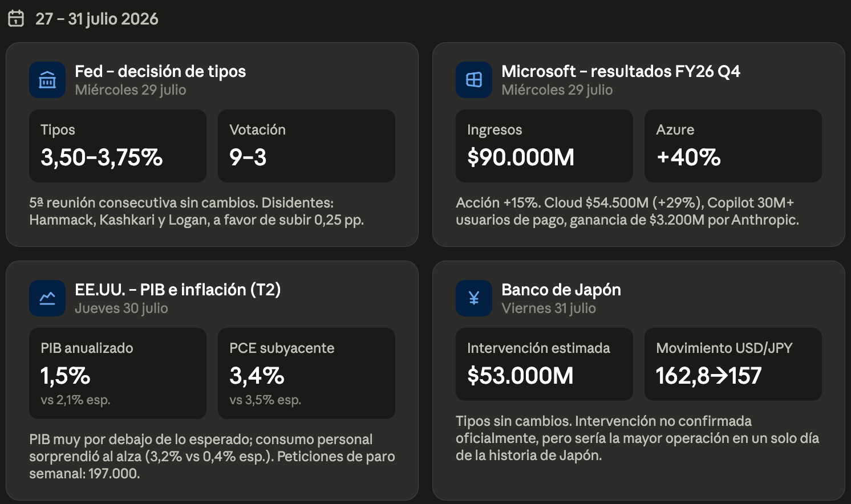This screenshot has width=851, height=504.
Task: Select the Movimiento USD/JPY 162,8→157 tile
Action: point(733,364)
